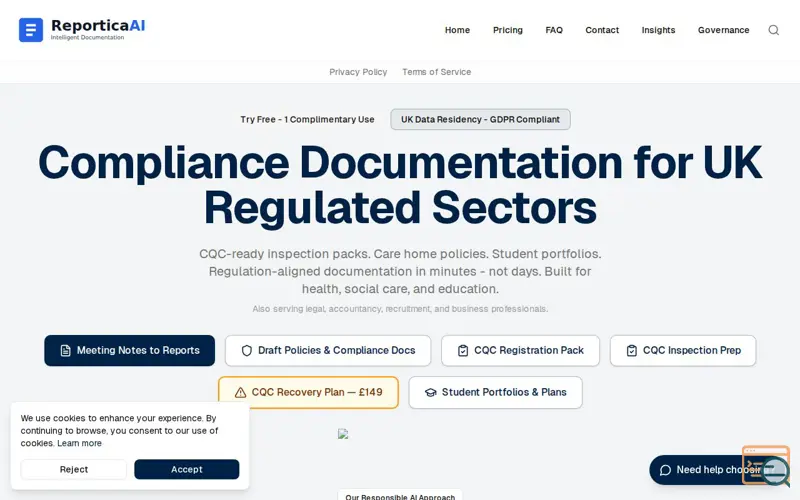This screenshot has width=800, height=500.
Task: Follow the Learn more cookies link
Action: (x=79, y=443)
